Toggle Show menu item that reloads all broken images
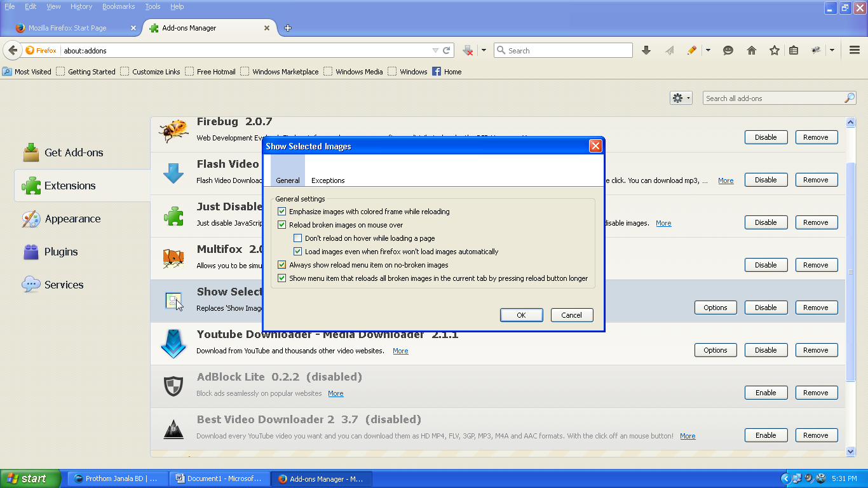Viewport: 868px width, 488px height. [x=282, y=278]
